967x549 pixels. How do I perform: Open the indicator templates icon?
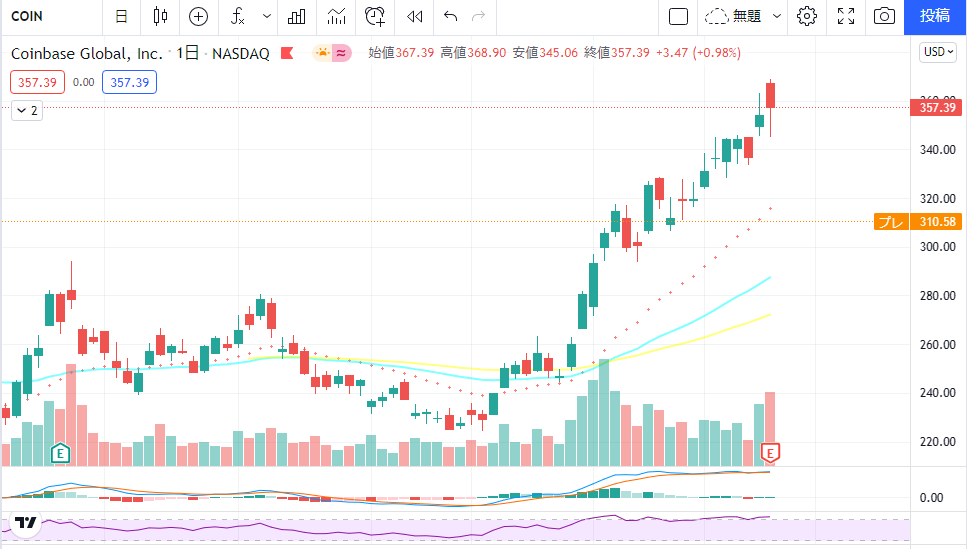pos(336,17)
